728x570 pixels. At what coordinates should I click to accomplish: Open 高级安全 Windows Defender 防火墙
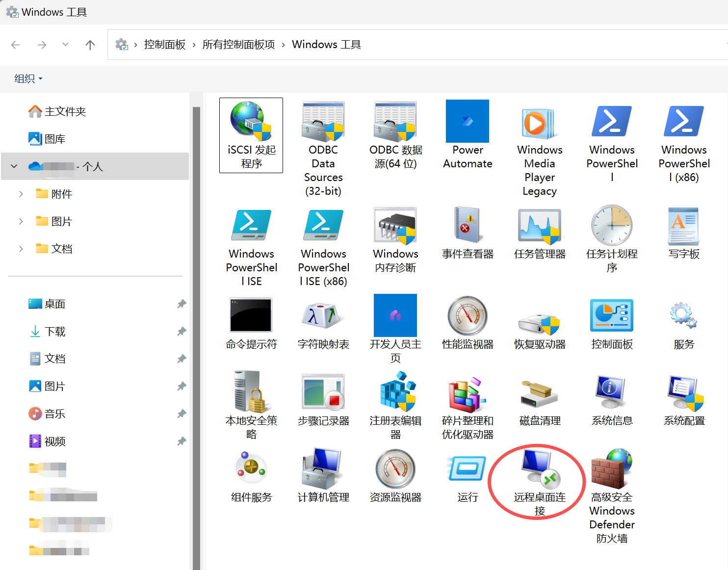tap(612, 496)
